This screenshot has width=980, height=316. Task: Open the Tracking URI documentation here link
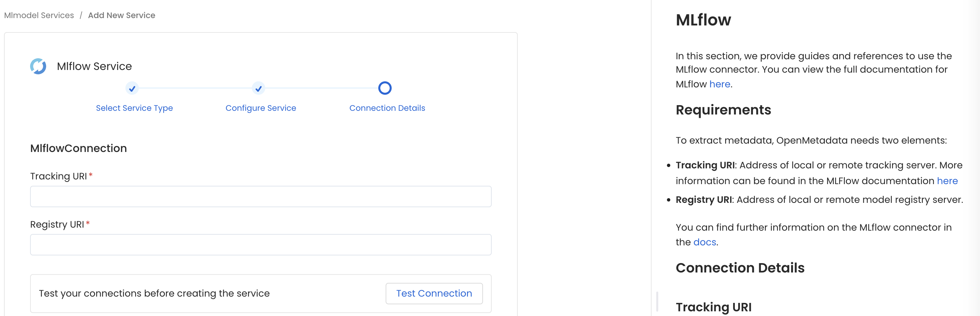click(x=948, y=181)
